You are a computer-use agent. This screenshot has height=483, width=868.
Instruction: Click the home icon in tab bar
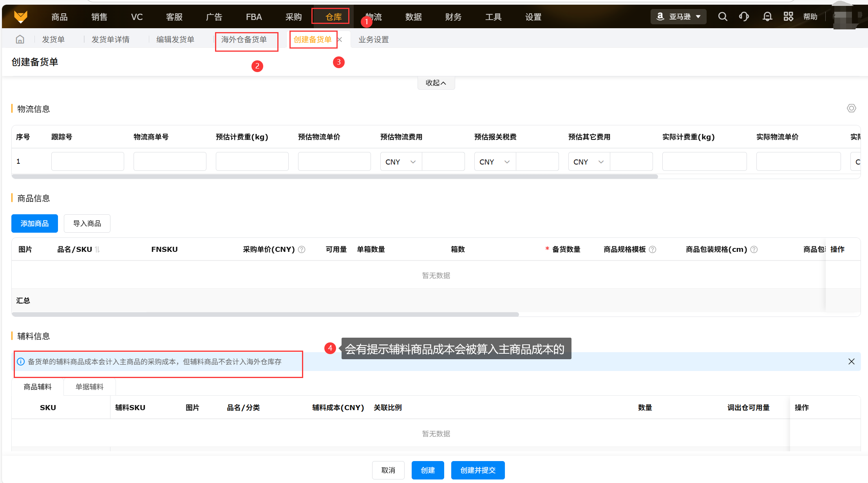pyautogui.click(x=20, y=39)
